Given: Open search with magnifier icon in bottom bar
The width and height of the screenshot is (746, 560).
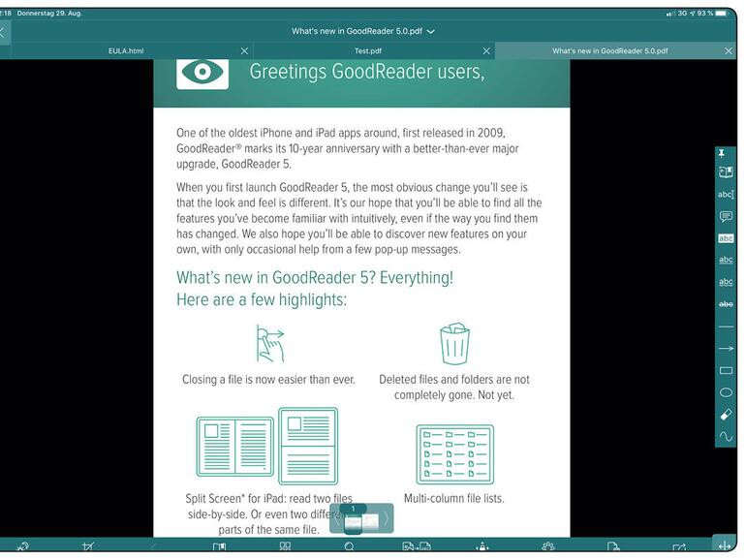Looking at the screenshot, I should pyautogui.click(x=349, y=546).
